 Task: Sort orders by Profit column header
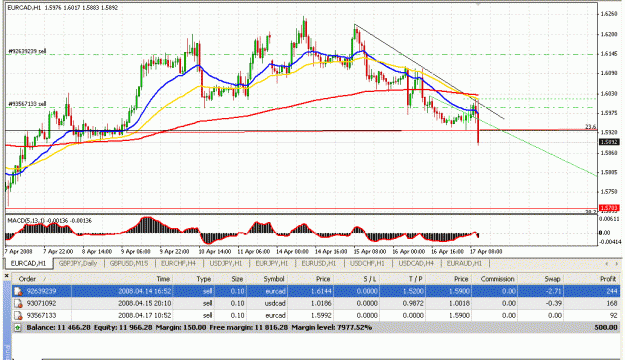click(608, 279)
